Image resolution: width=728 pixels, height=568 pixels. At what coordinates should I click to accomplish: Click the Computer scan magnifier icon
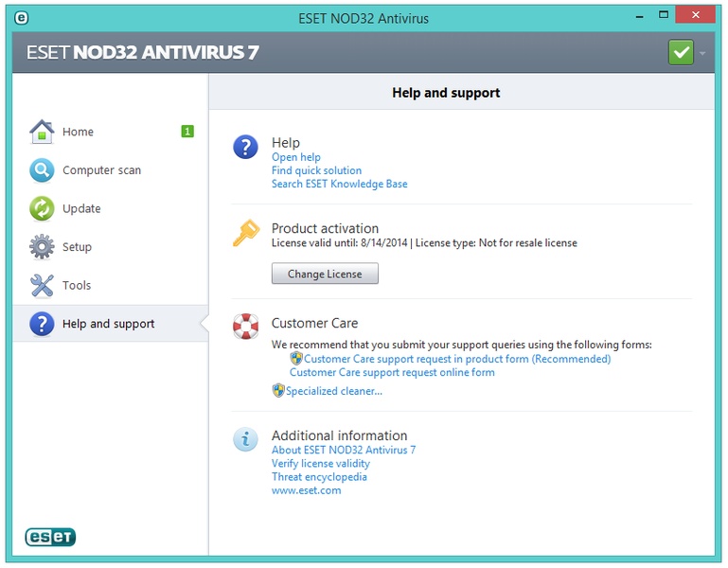pyautogui.click(x=42, y=170)
